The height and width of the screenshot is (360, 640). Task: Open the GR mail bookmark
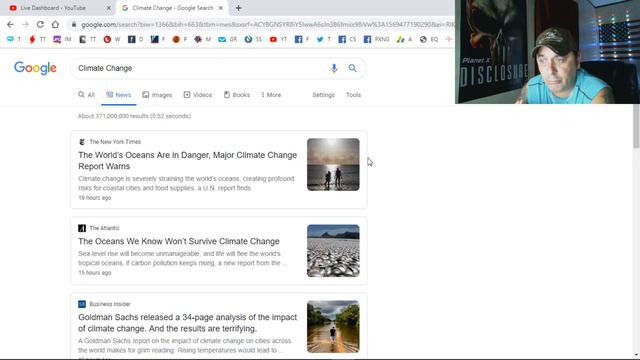click(228, 39)
